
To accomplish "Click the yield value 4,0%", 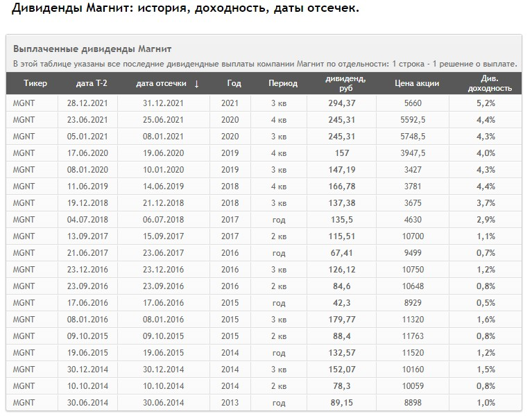I will click(x=486, y=153).
